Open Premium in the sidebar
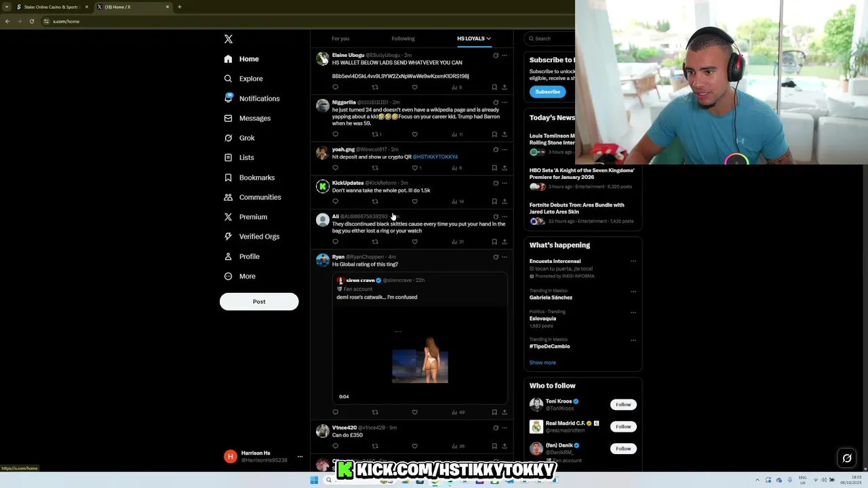 (x=245, y=217)
